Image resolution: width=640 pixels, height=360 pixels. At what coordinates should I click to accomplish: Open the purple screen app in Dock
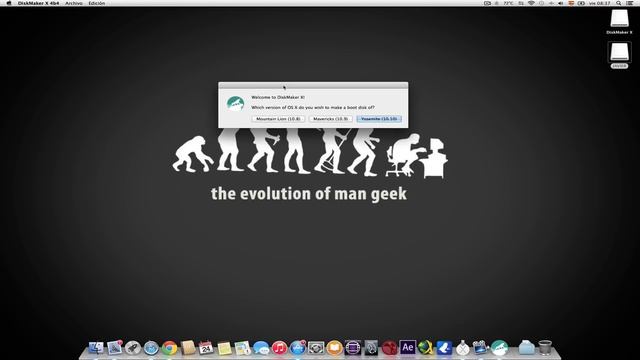tap(353, 348)
